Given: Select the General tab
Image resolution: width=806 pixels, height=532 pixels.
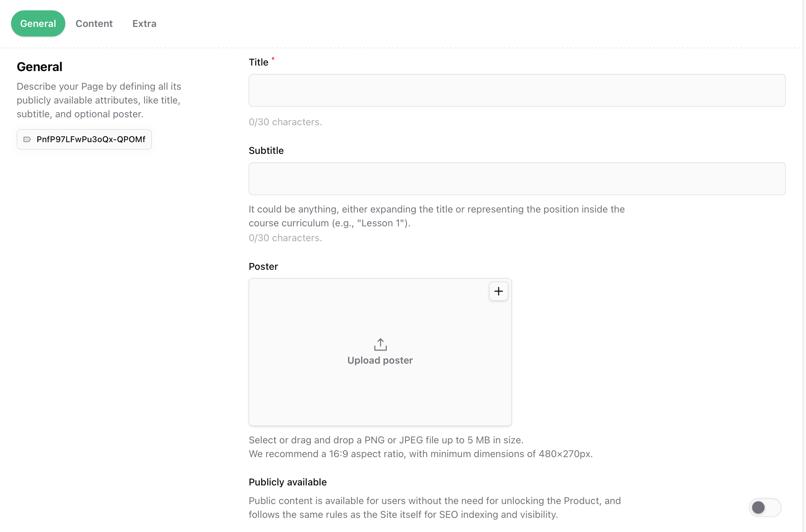Looking at the screenshot, I should [x=38, y=23].
